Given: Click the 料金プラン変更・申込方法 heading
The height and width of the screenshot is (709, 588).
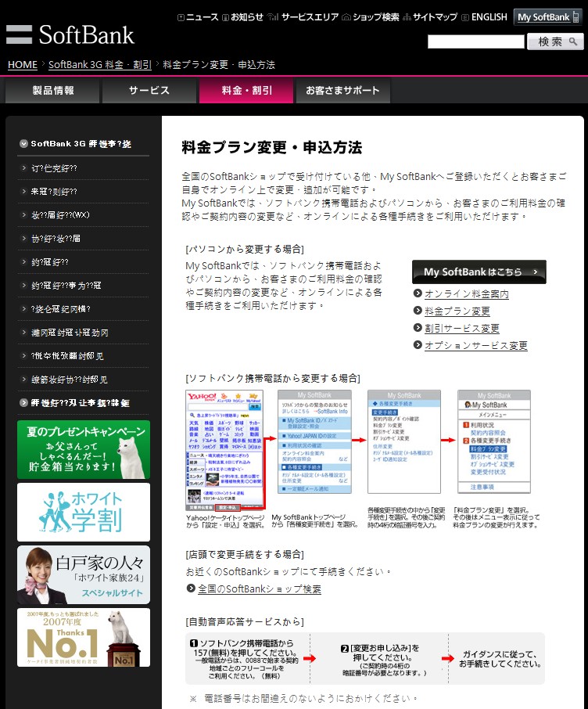Looking at the screenshot, I should pos(271,147).
